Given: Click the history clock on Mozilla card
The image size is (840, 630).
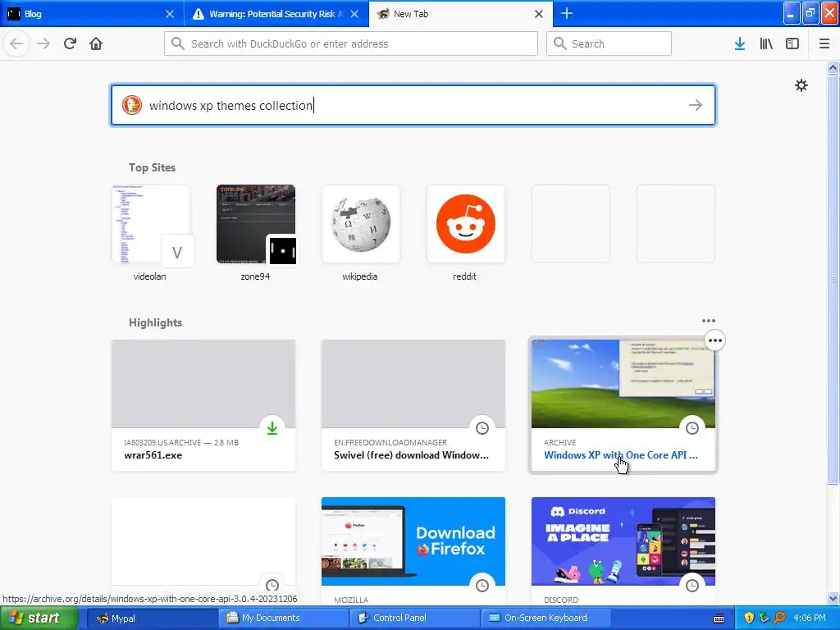Looking at the screenshot, I should coord(482,586).
